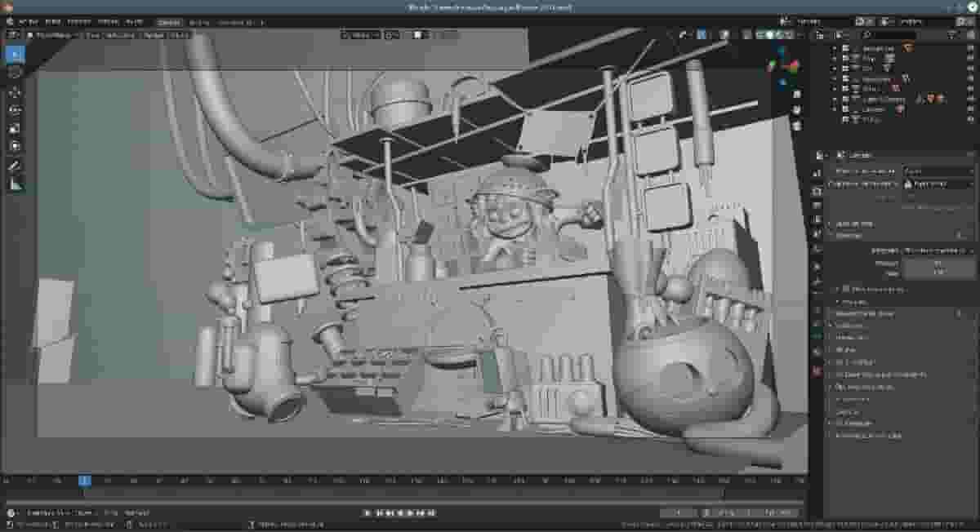Select the Measure tool
Viewport: 980px width, 532px height.
13,181
